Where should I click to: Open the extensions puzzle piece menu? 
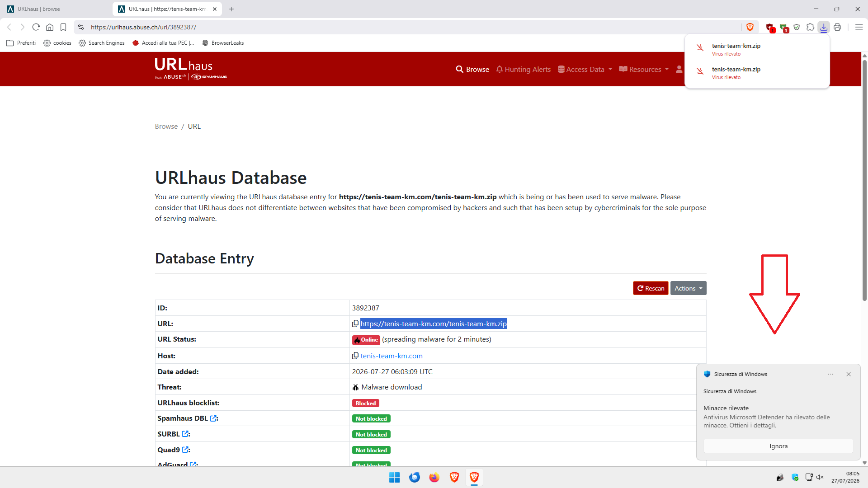(x=810, y=27)
